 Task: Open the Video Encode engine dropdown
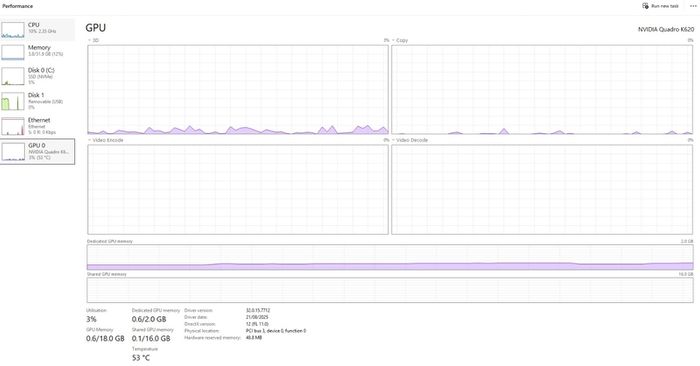[106, 140]
